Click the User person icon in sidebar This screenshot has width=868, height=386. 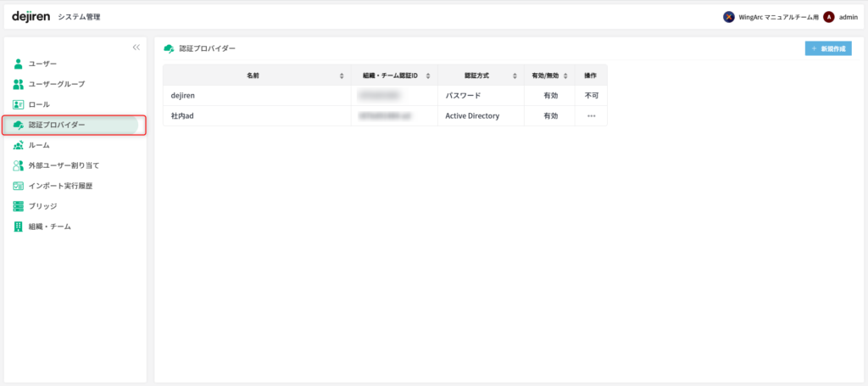18,64
